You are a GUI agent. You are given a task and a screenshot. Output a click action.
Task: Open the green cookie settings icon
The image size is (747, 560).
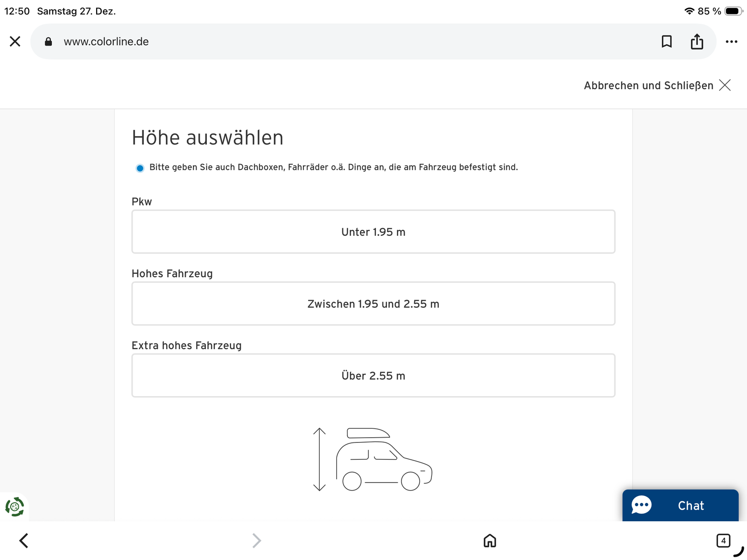tap(14, 507)
